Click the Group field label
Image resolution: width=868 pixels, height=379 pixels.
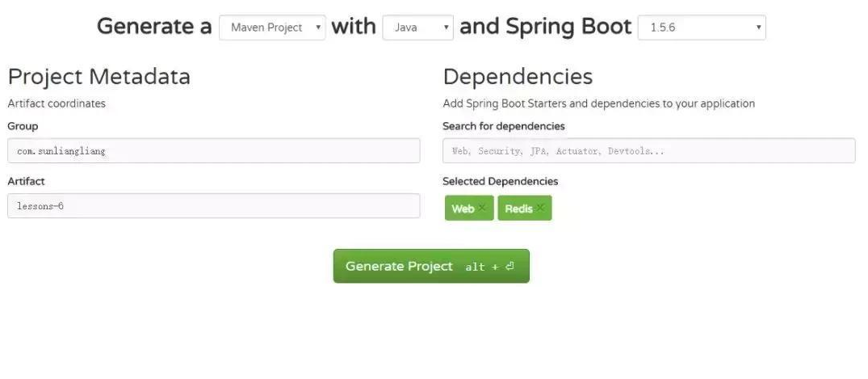(23, 126)
